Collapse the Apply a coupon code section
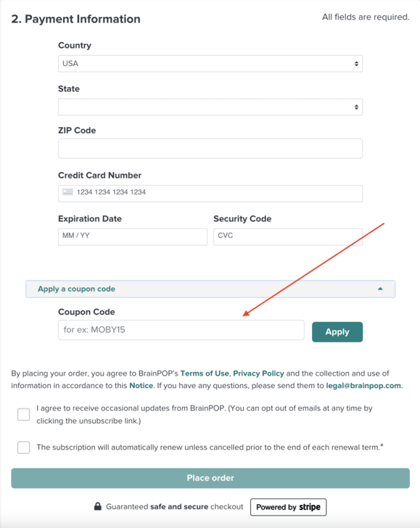Screen dimensions: 420x528 pos(210,289)
